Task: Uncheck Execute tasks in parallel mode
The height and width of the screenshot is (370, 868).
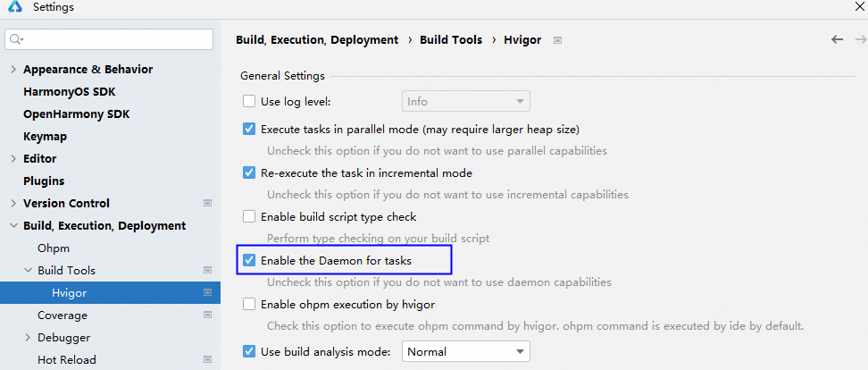Action: point(249,130)
